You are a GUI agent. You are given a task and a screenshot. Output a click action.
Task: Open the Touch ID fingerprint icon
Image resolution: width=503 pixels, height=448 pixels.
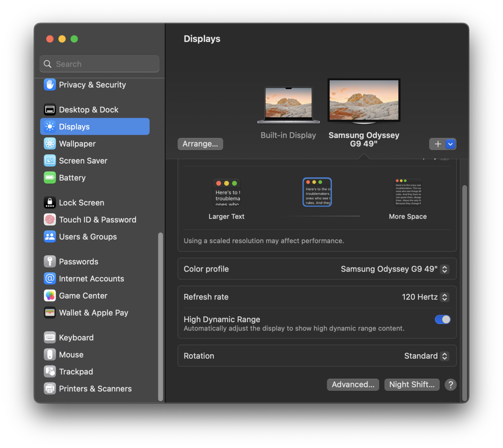[x=50, y=220]
